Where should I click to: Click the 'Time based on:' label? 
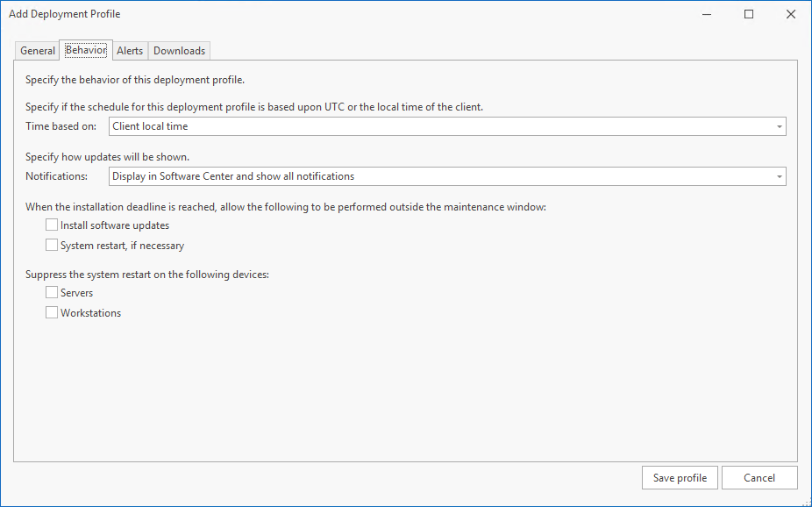click(x=61, y=126)
